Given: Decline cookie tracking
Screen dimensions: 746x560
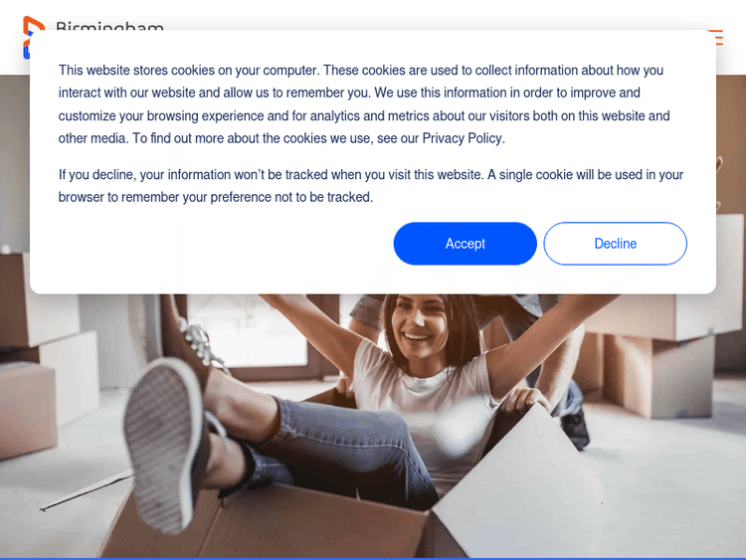Looking at the screenshot, I should [615, 244].
